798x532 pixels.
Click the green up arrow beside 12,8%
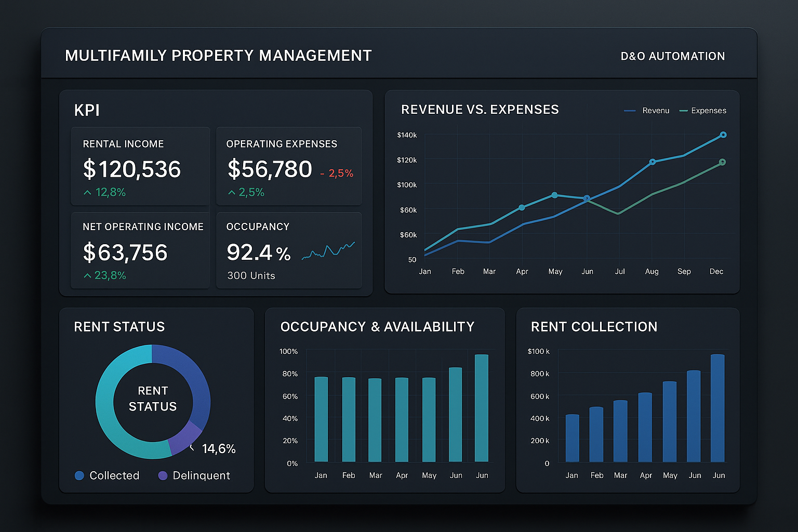tap(87, 193)
